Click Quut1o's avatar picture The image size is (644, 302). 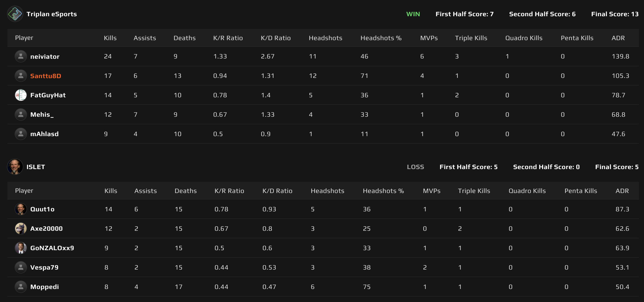[x=21, y=209]
